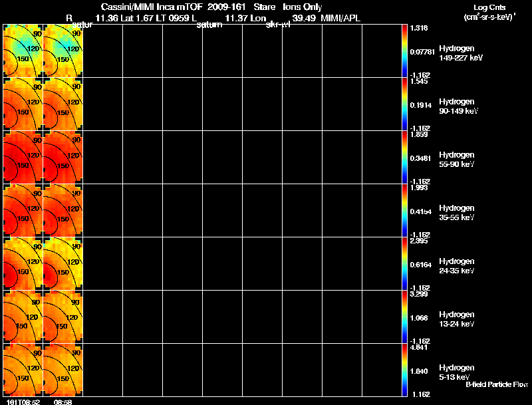Click the 'MIMI/APL' text in the header
Image resolution: width=532 pixels, height=405 pixels.
[340, 19]
